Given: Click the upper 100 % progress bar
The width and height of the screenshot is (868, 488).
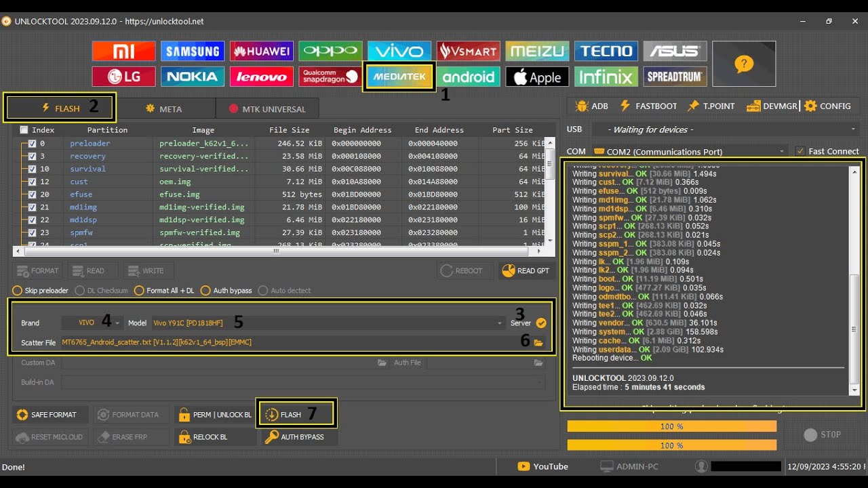Looking at the screenshot, I should click(x=672, y=426).
